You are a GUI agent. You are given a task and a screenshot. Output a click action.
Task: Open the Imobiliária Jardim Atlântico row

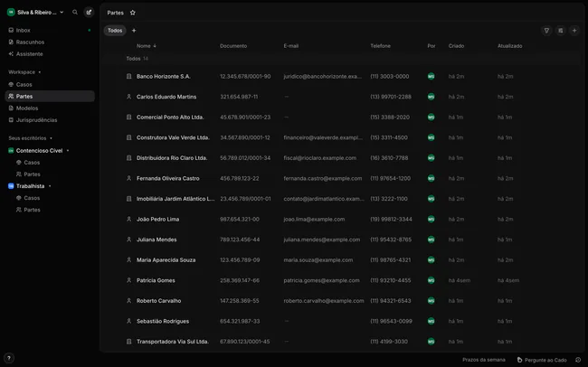[x=341, y=199]
